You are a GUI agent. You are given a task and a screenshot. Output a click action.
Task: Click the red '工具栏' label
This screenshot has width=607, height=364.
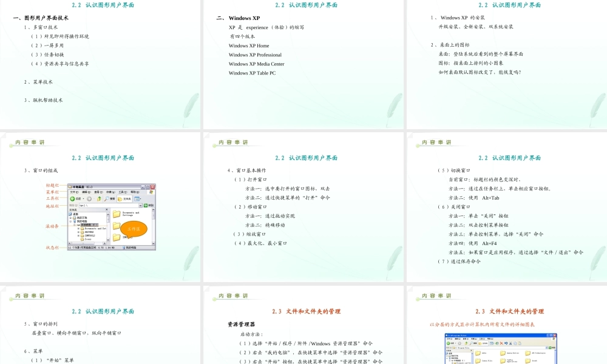coord(52,198)
